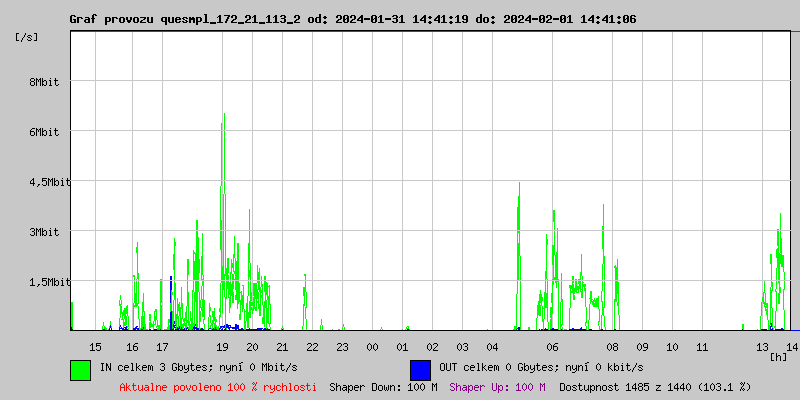The height and width of the screenshot is (400, 800).
Task: Select the 'IN celkem 3 Gbytes' legend text
Action: (x=158, y=367)
